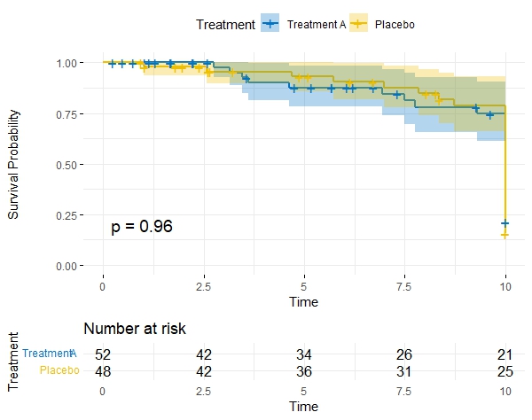The height and width of the screenshot is (420, 532).
Task: Click the 'p = 0.96' annotation
Action: tap(142, 227)
